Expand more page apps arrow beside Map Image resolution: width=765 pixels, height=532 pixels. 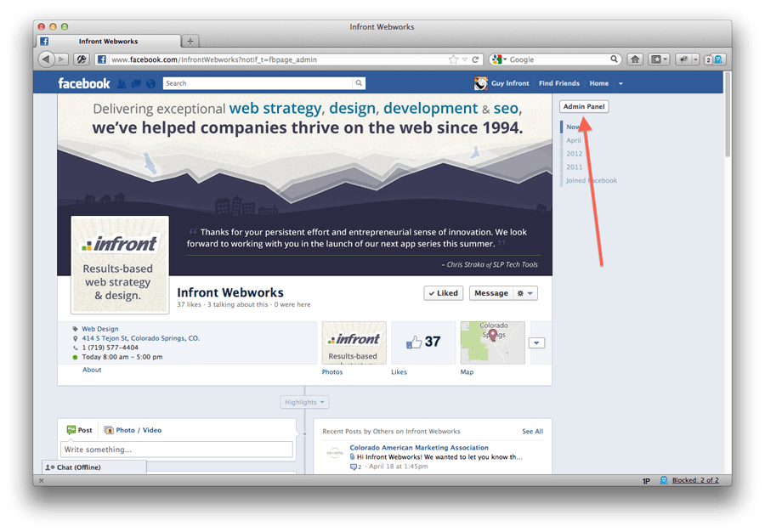coord(536,342)
